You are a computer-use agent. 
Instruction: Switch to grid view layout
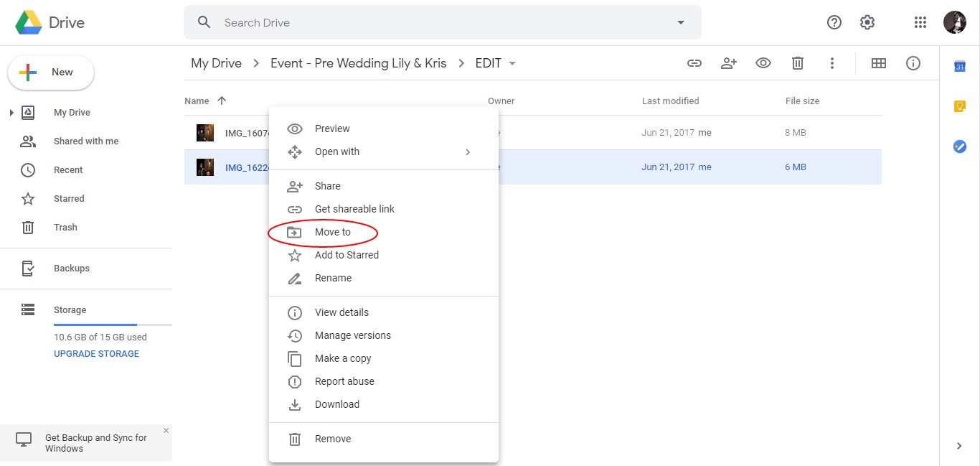[x=879, y=63]
